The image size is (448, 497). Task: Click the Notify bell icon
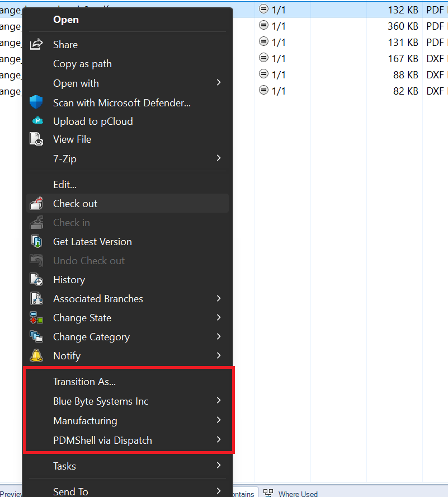[x=36, y=355]
